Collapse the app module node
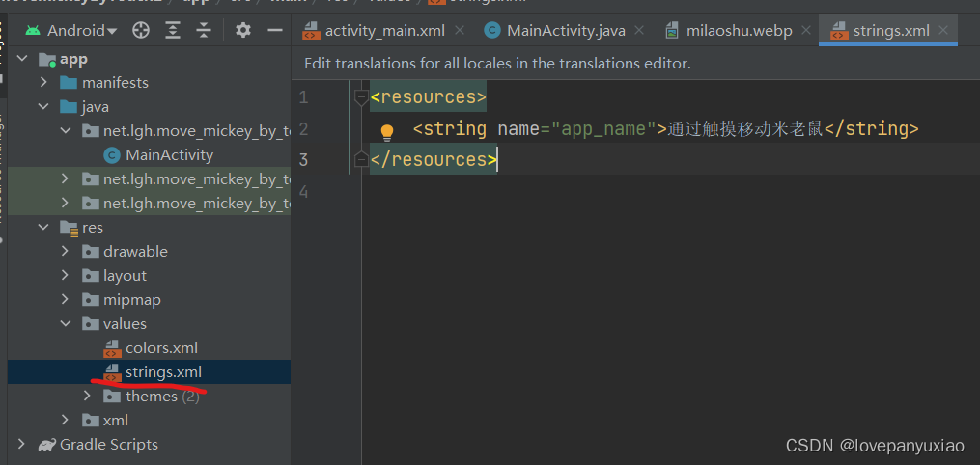The width and height of the screenshot is (980, 465). (22, 59)
